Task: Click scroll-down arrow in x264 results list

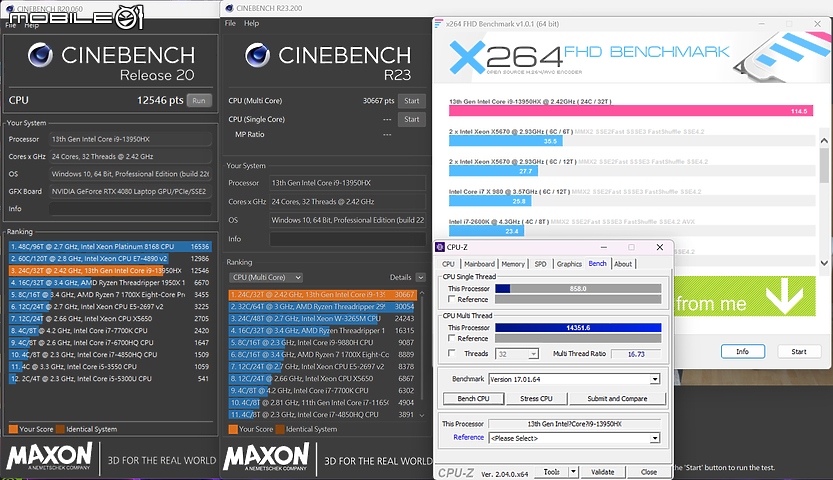Action: pyautogui.click(x=824, y=262)
